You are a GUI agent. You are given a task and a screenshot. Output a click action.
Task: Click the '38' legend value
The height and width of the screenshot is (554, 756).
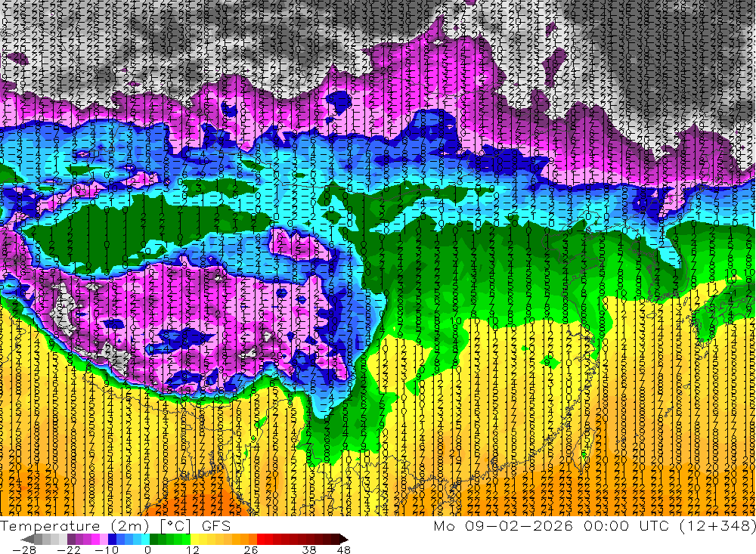click(309, 550)
